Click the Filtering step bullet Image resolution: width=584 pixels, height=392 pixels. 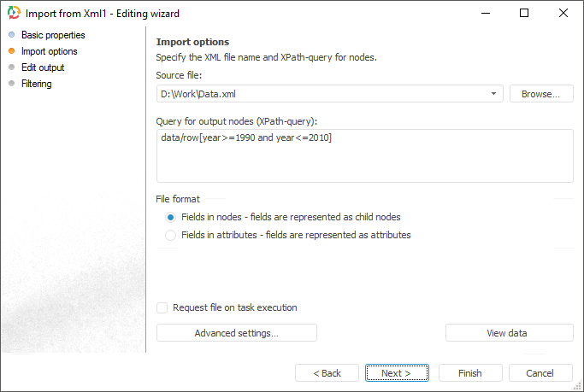11,84
